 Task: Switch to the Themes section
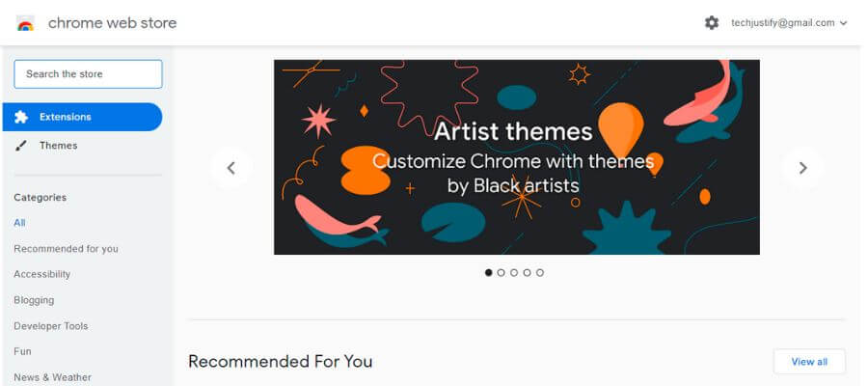click(58, 146)
